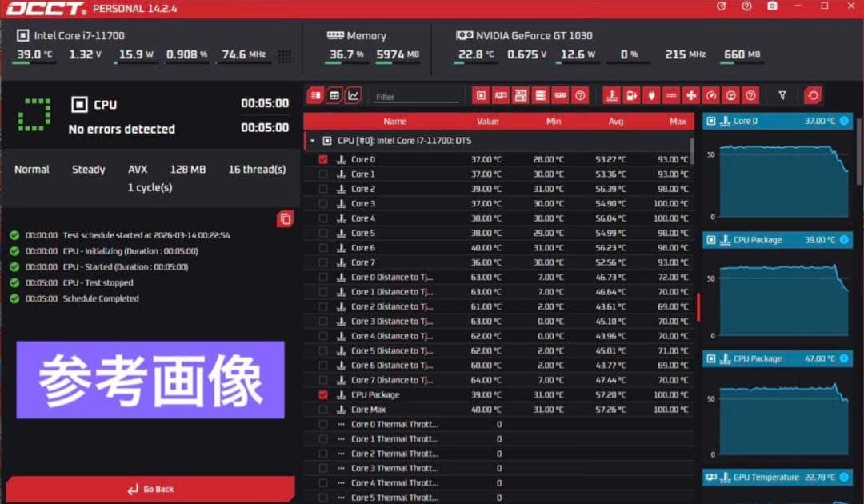This screenshot has width=864, height=504.
Task: Sort table by Value column
Action: point(487,121)
